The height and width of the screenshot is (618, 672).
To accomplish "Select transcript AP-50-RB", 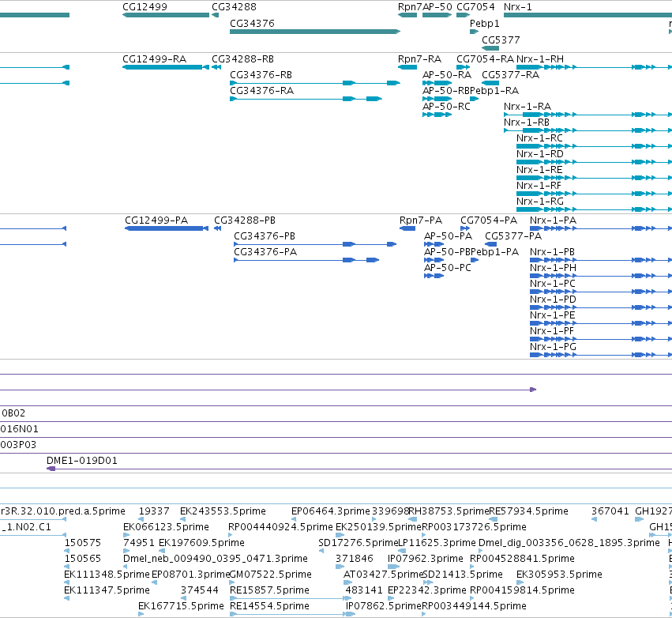I will 445,91.
